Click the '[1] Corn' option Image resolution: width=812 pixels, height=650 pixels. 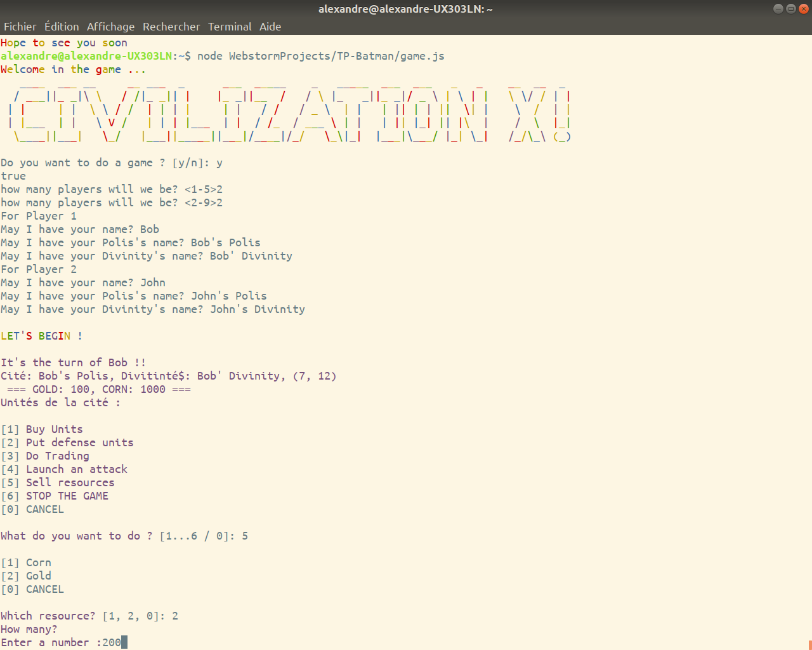26,562
